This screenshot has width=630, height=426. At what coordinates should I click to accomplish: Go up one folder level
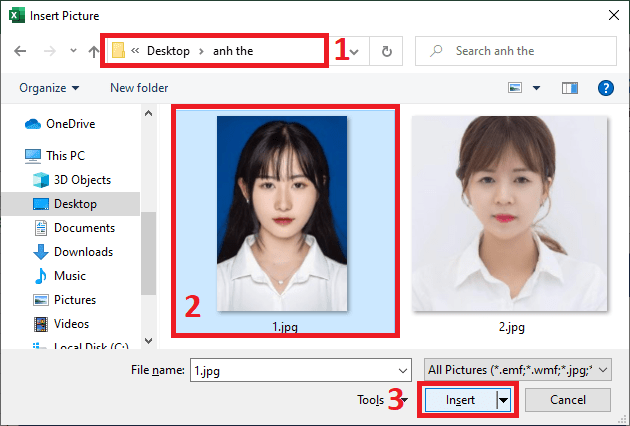pos(94,51)
